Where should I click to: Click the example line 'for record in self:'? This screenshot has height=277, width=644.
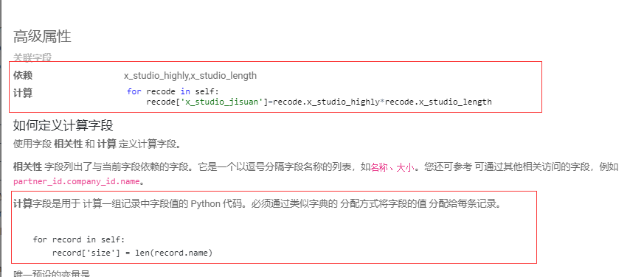(78, 239)
